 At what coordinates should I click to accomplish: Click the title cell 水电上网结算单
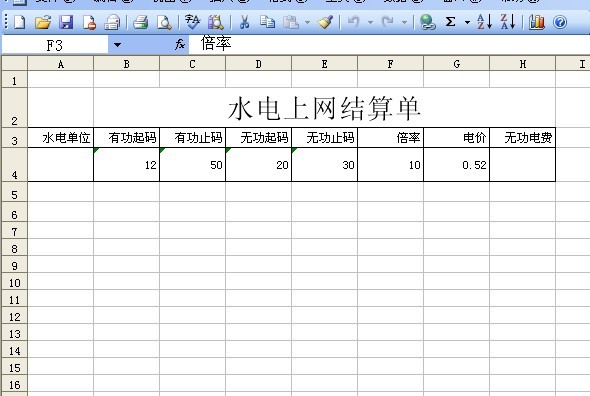[324, 108]
